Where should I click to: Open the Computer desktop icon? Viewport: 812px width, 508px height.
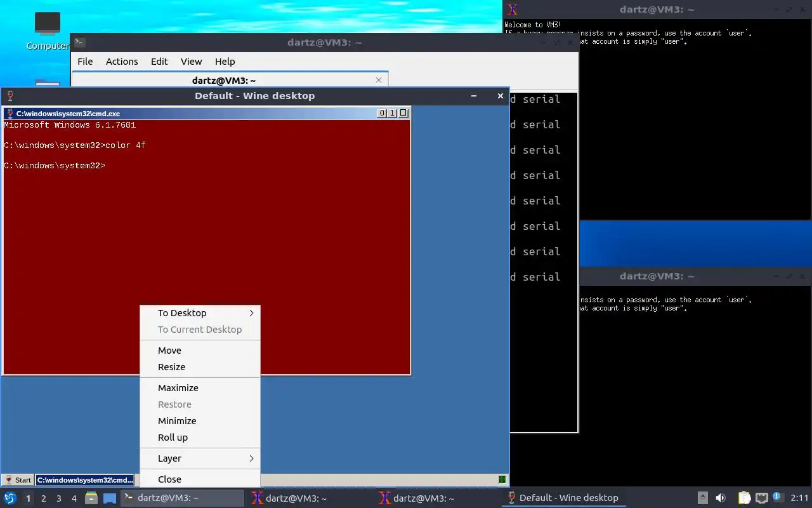coord(48,30)
